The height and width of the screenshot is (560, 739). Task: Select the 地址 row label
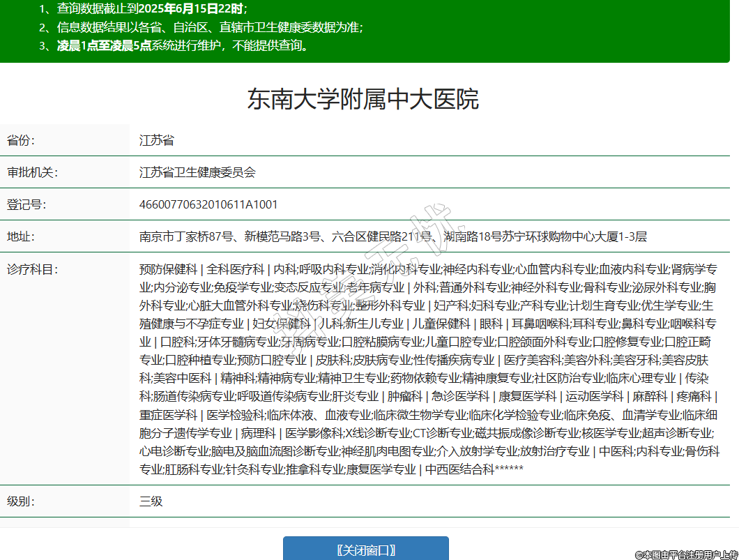pyautogui.click(x=21, y=236)
